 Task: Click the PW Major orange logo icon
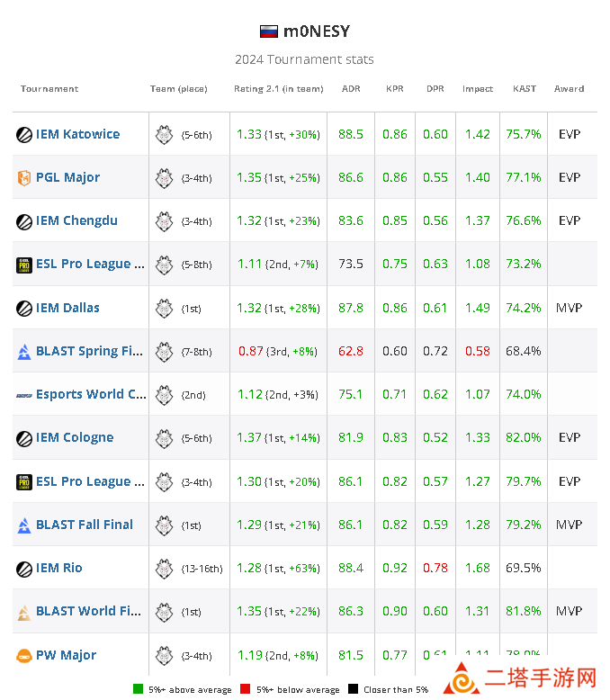tap(24, 656)
